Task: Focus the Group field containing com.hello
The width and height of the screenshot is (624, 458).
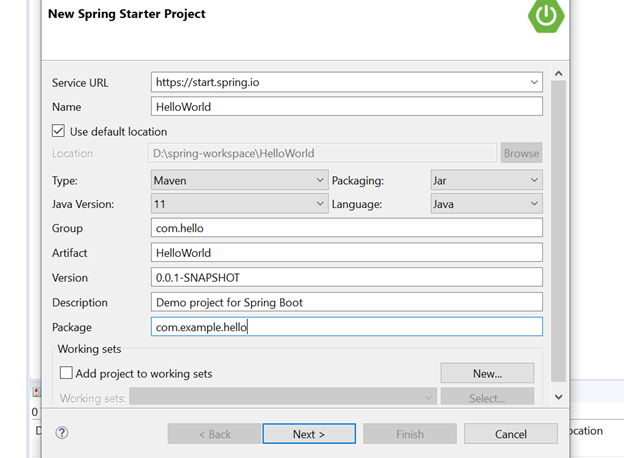Action: [346, 228]
